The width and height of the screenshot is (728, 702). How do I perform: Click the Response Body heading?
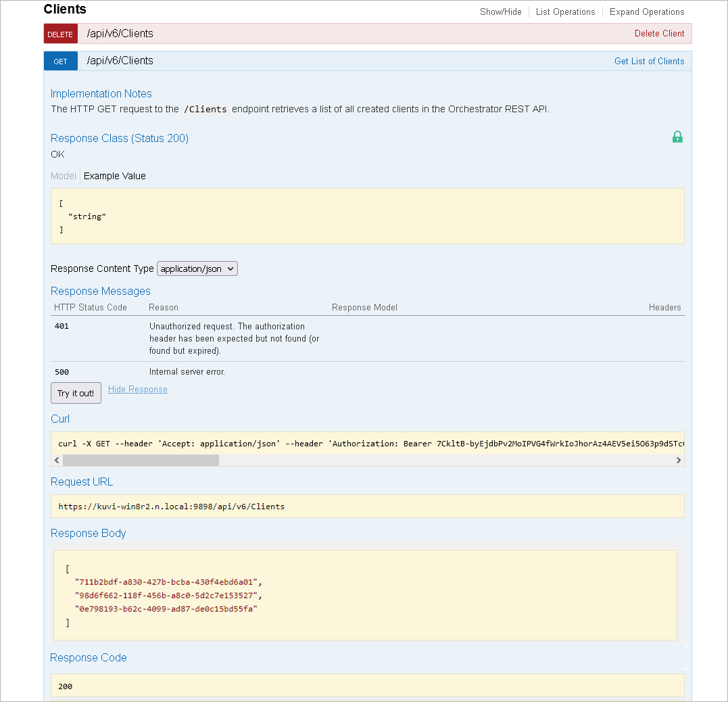pos(89,533)
